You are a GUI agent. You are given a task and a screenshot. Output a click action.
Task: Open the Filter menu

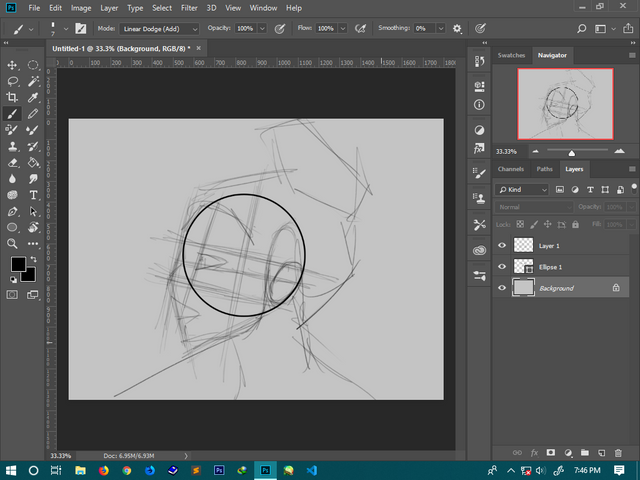click(189, 8)
